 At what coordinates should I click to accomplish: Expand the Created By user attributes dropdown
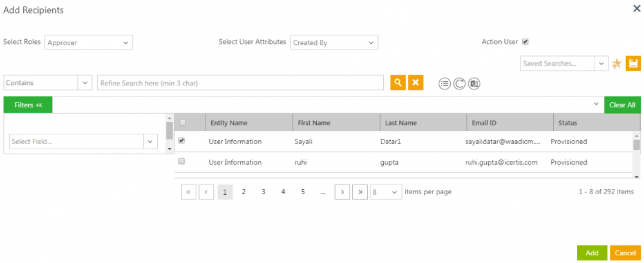(x=334, y=42)
